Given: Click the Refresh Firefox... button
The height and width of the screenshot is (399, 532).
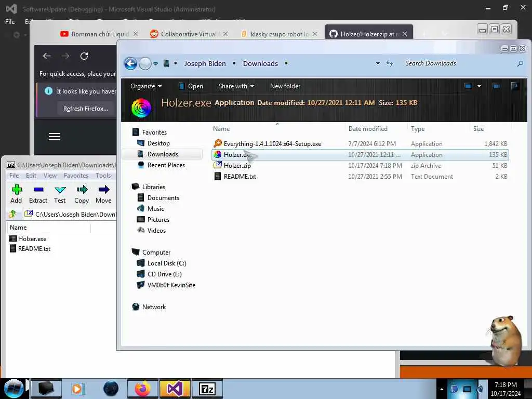Looking at the screenshot, I should [86, 109].
